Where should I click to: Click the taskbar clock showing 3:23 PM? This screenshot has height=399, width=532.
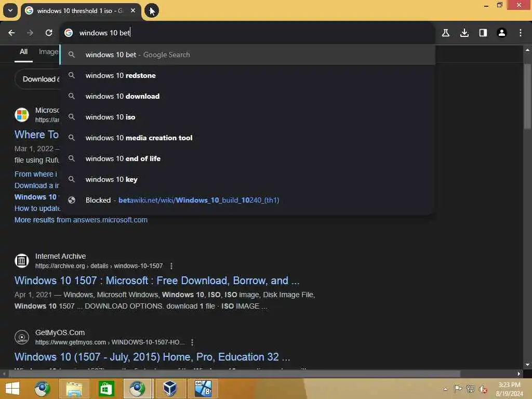click(x=509, y=389)
